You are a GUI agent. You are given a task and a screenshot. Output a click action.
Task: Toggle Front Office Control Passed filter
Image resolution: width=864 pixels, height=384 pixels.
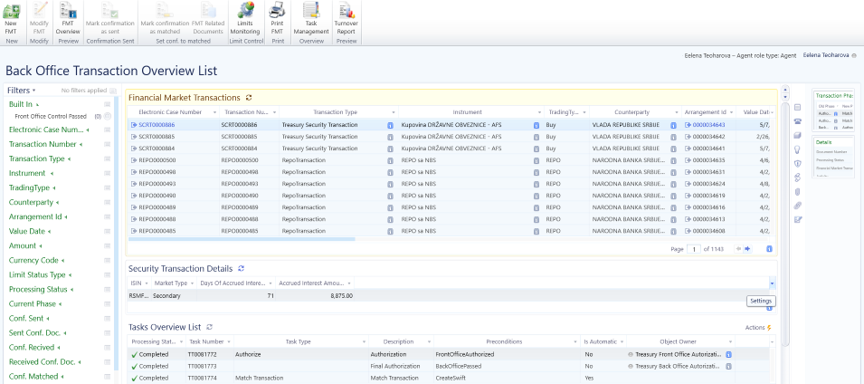107,116
